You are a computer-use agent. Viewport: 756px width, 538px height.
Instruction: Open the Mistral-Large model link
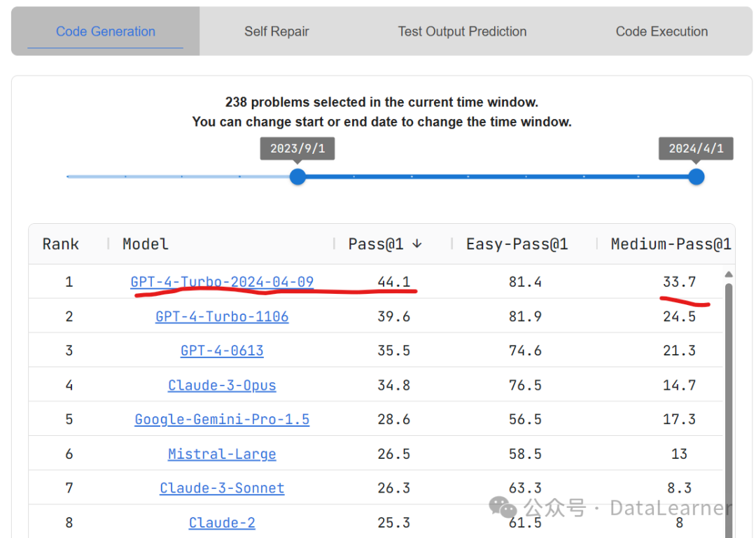[x=222, y=454]
